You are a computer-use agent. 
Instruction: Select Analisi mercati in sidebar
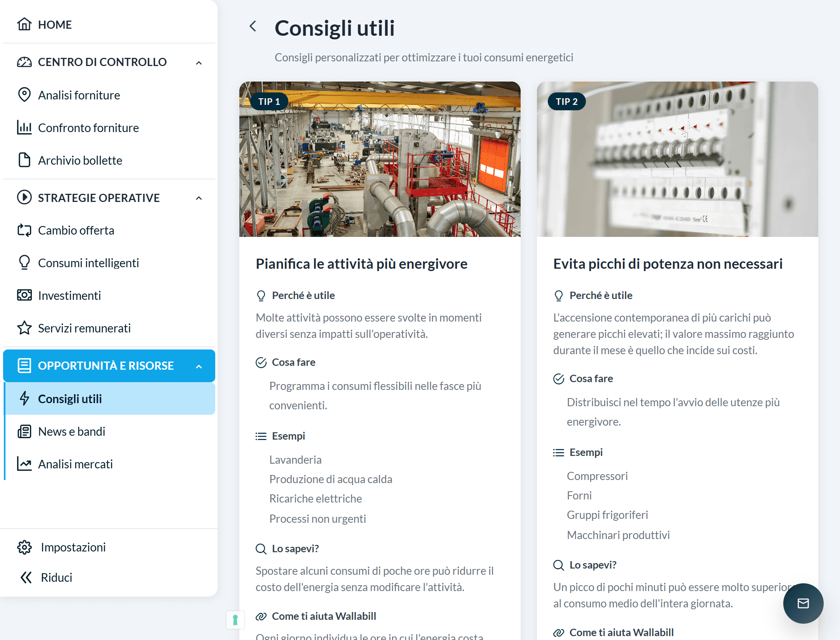pyautogui.click(x=109, y=464)
